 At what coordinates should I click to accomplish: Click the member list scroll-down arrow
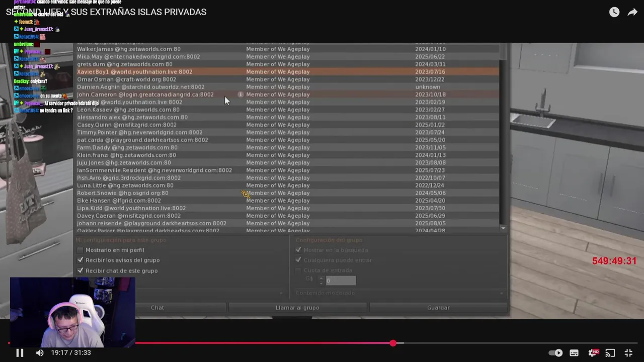503,229
